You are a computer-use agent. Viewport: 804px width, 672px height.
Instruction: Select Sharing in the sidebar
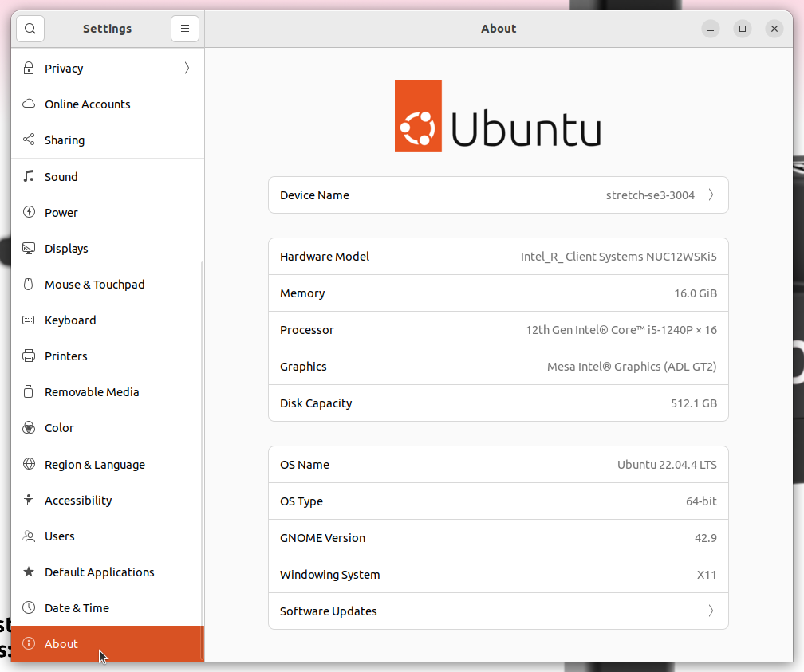point(108,140)
